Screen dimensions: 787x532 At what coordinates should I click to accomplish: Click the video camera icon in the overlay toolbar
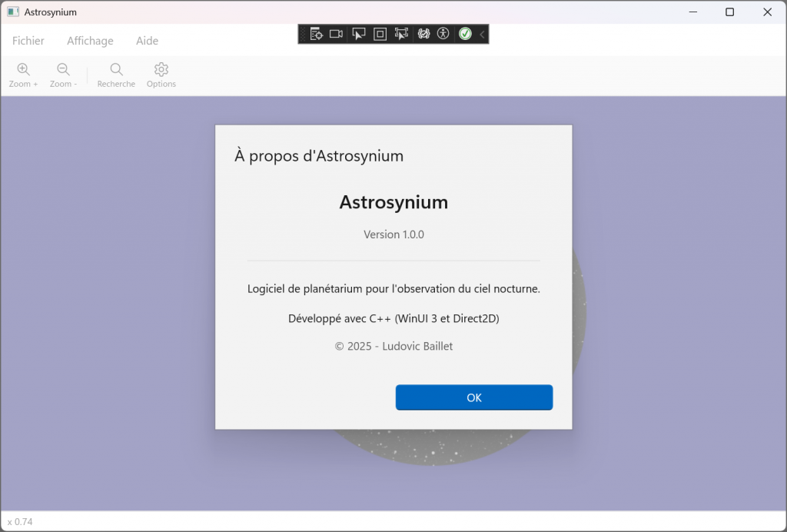(x=336, y=34)
